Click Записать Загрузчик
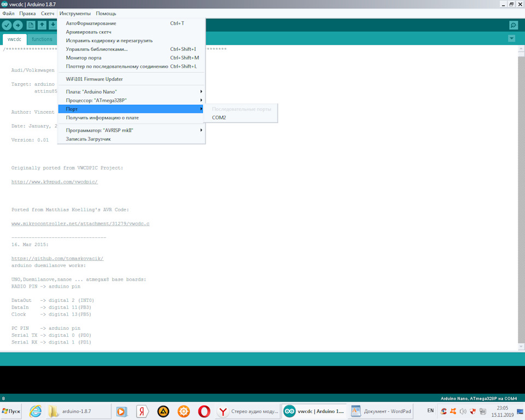 131,139
